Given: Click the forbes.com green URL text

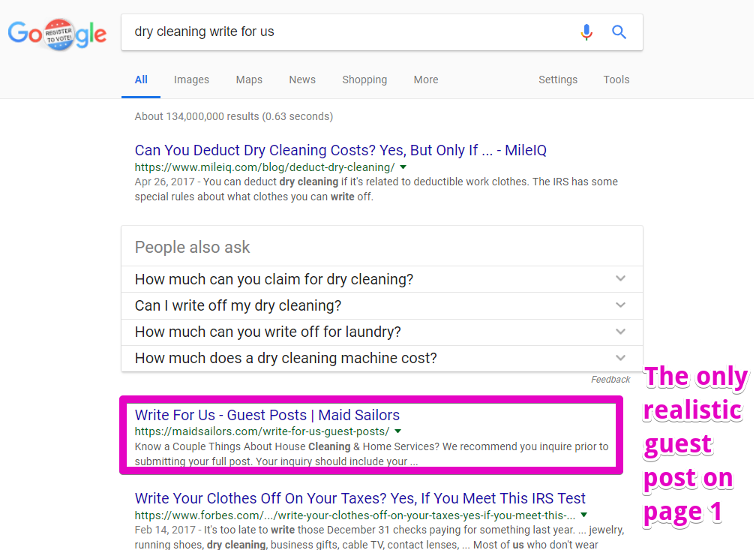Looking at the screenshot, I should coord(355,515).
